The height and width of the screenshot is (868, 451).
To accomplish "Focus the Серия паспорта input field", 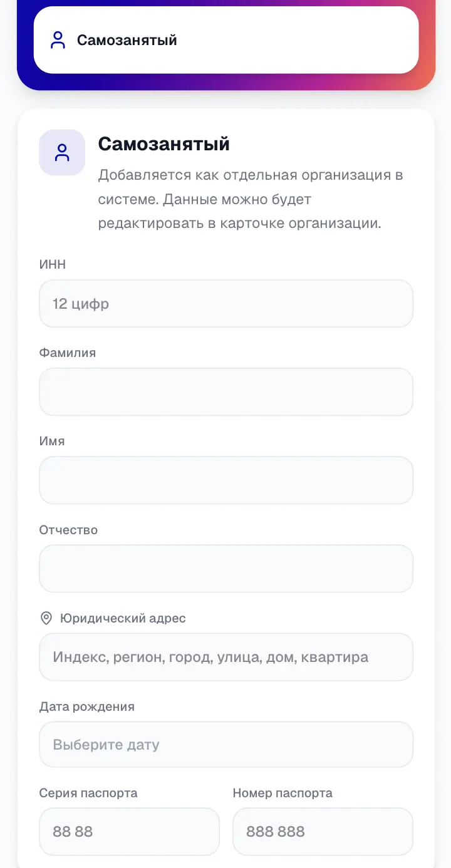I will pyautogui.click(x=130, y=832).
